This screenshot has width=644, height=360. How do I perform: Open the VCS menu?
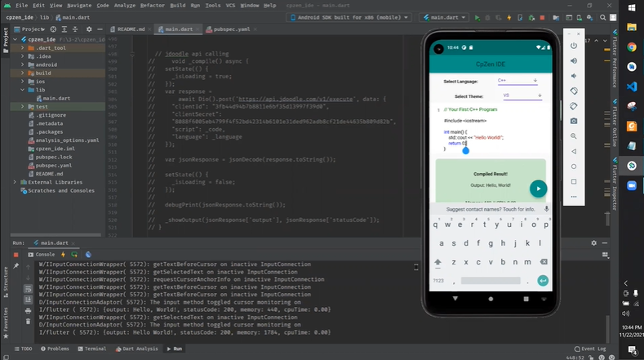point(230,6)
